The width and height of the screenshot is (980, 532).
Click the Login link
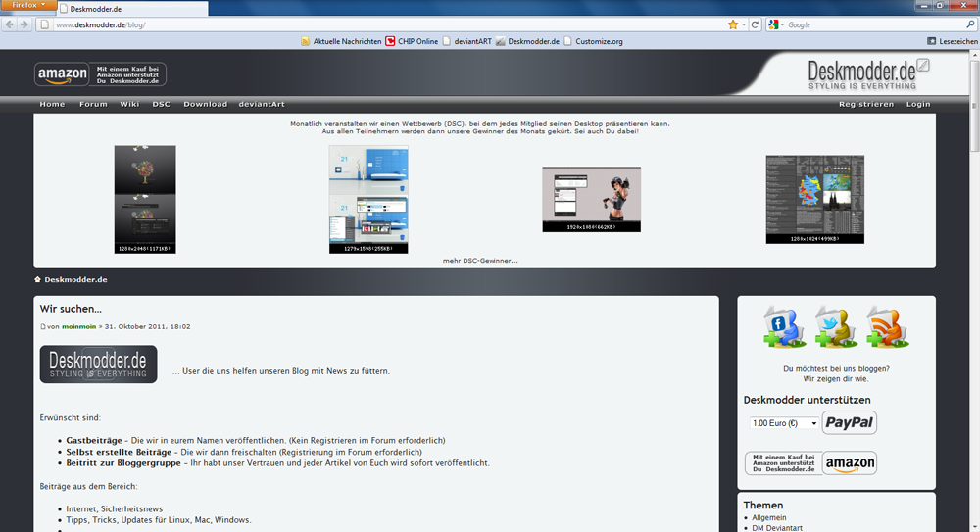pyautogui.click(x=918, y=105)
